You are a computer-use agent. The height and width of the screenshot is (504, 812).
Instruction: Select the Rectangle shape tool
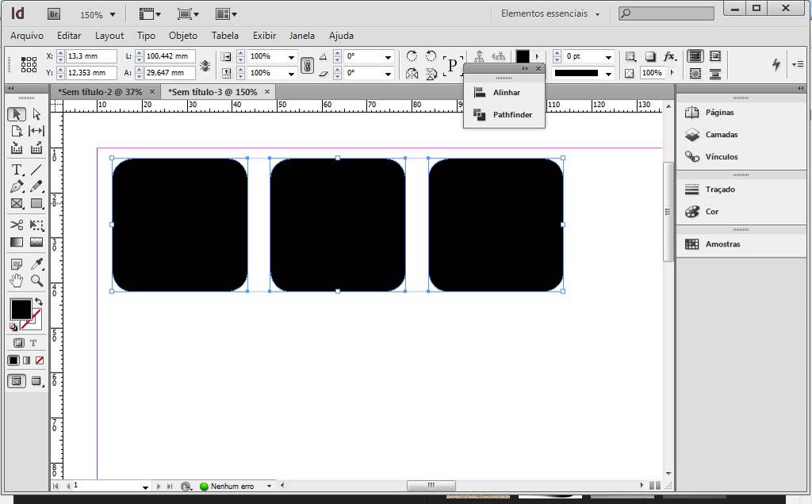36,204
